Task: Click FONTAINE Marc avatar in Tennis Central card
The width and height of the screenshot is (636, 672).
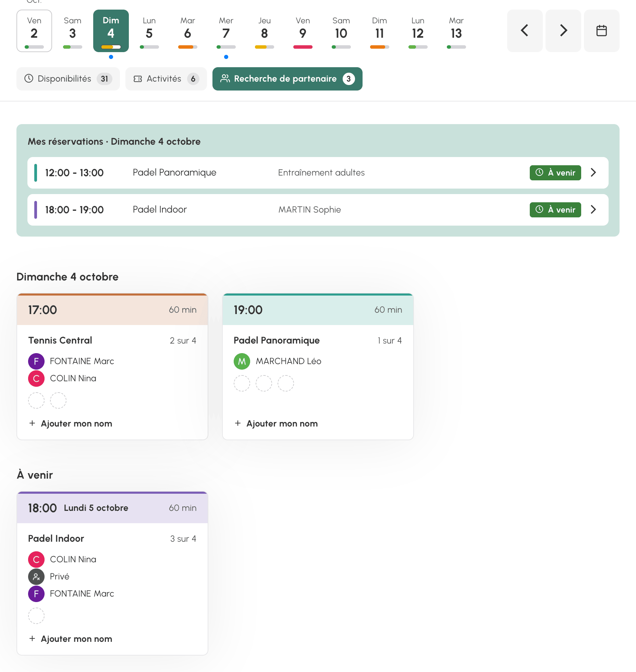Action: pyautogui.click(x=36, y=361)
